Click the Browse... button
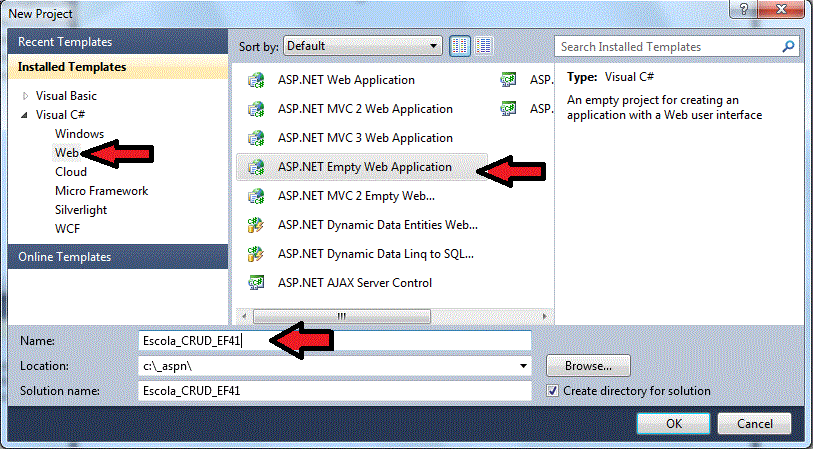813x449 pixels. [588, 366]
